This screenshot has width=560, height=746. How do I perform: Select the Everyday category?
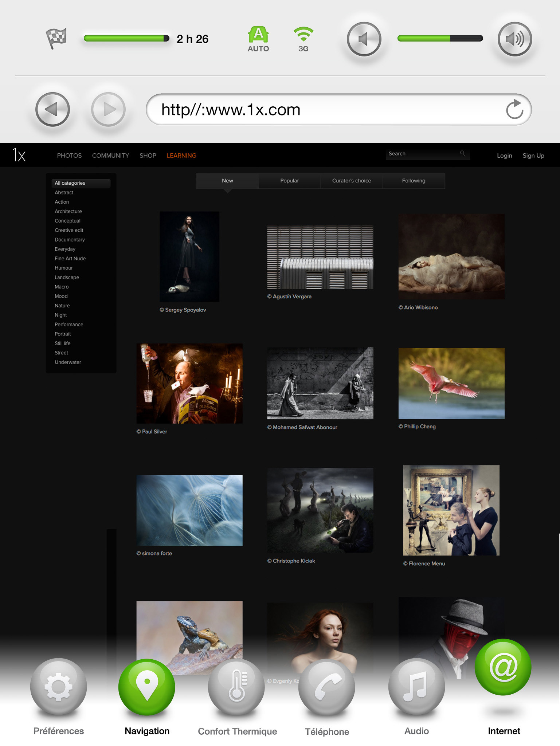65,249
